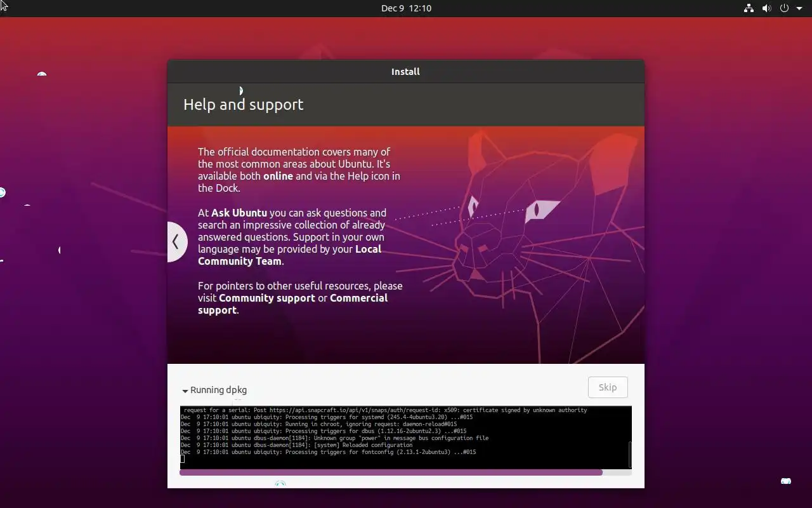Click log line 'Processing triggers for fontconfig'

[x=329, y=452]
